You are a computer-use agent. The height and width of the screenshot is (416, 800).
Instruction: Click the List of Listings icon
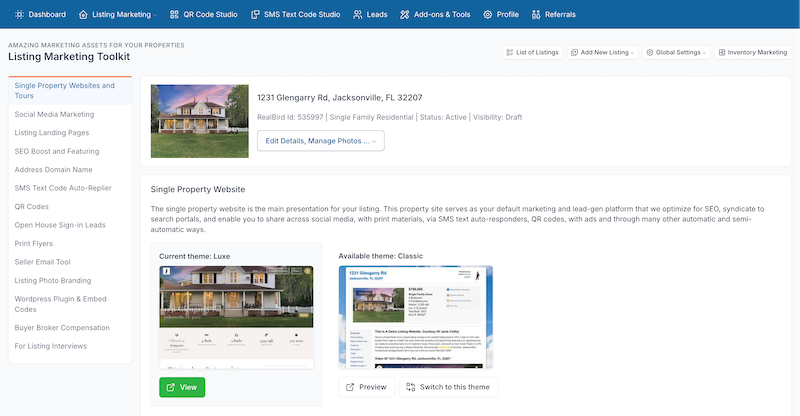tap(510, 52)
